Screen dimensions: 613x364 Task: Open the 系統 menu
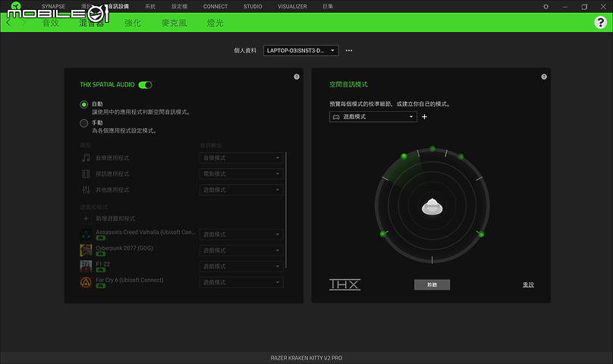pos(150,7)
